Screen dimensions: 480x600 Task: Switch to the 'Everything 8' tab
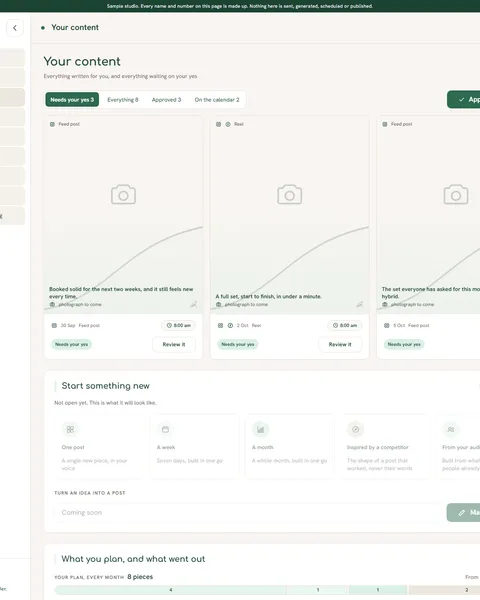[122, 99]
